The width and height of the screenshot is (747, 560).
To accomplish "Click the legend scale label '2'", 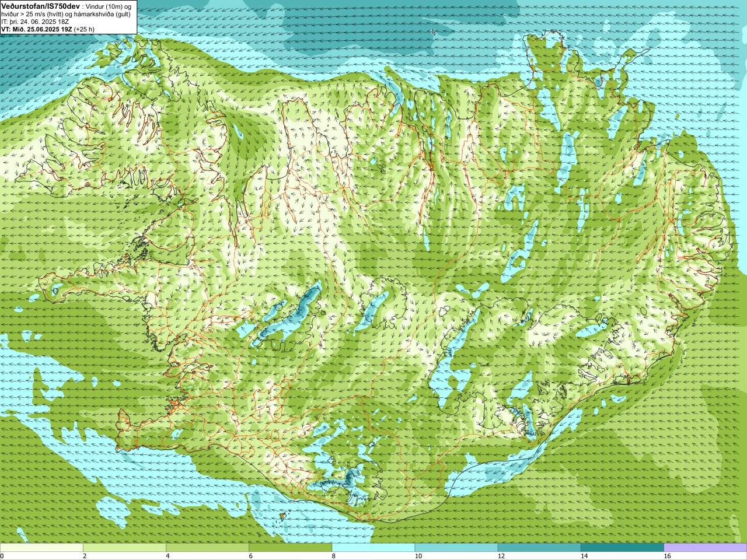I will pyautogui.click(x=85, y=556).
